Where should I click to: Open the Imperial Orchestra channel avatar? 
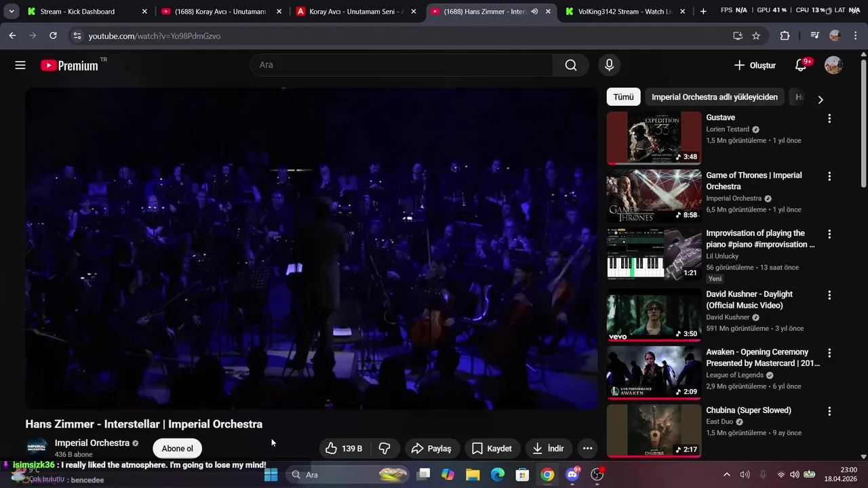coord(37,447)
